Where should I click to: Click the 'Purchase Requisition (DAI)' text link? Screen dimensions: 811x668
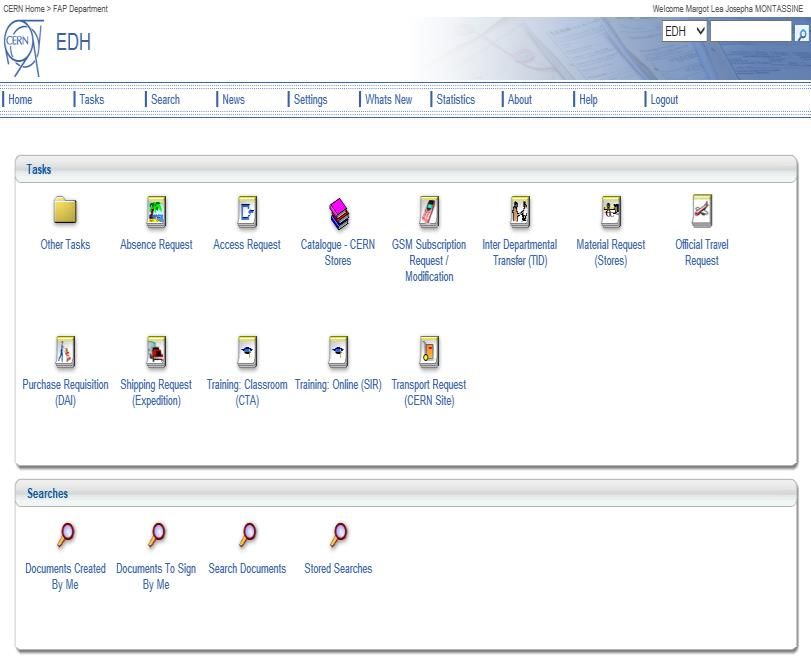point(65,392)
